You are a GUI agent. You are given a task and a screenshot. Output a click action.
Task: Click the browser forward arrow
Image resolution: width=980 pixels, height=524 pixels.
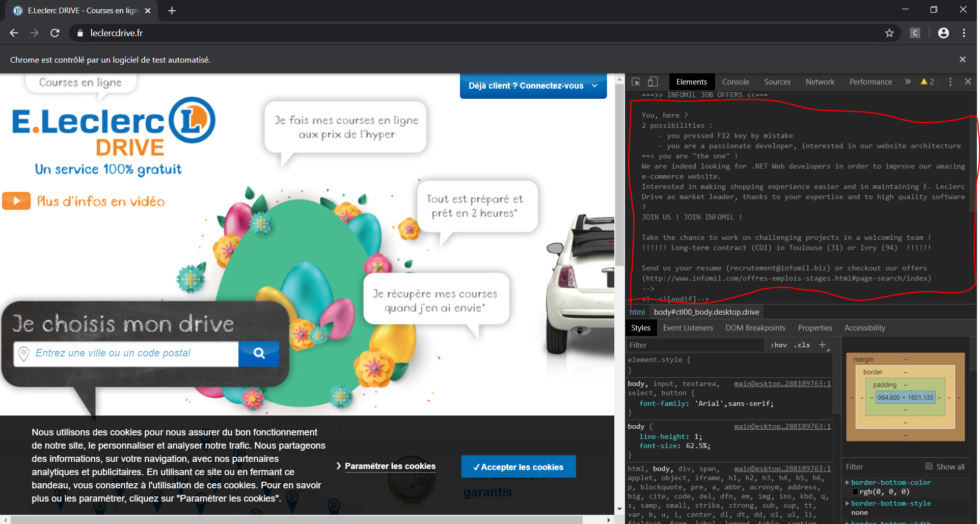coord(34,33)
